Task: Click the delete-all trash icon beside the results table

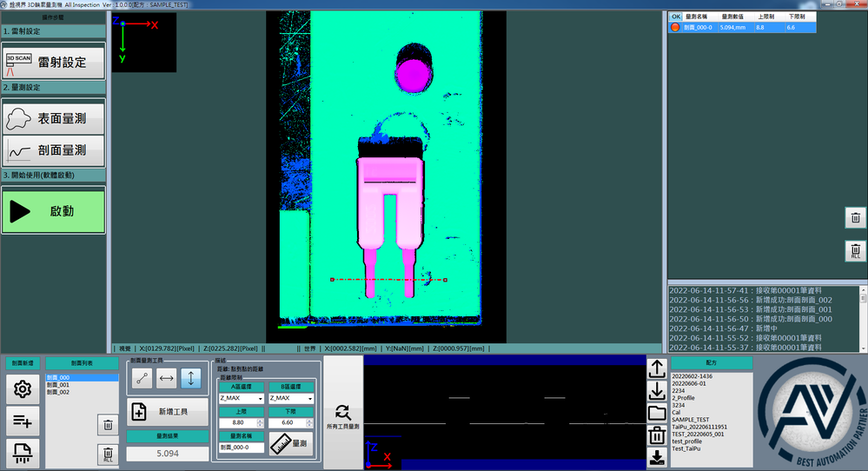Action: (x=855, y=251)
